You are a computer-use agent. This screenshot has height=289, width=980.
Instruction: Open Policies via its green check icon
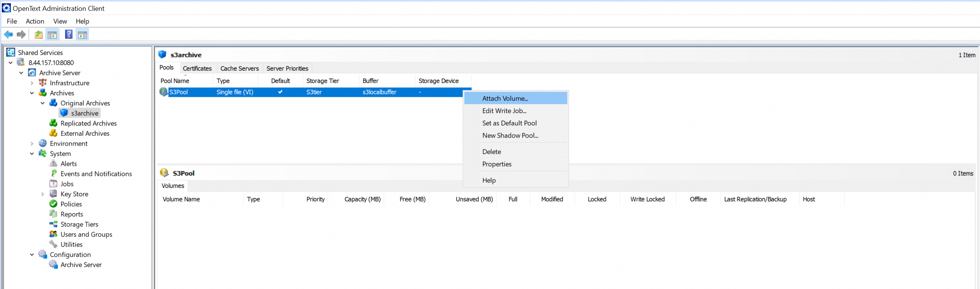[x=53, y=204]
